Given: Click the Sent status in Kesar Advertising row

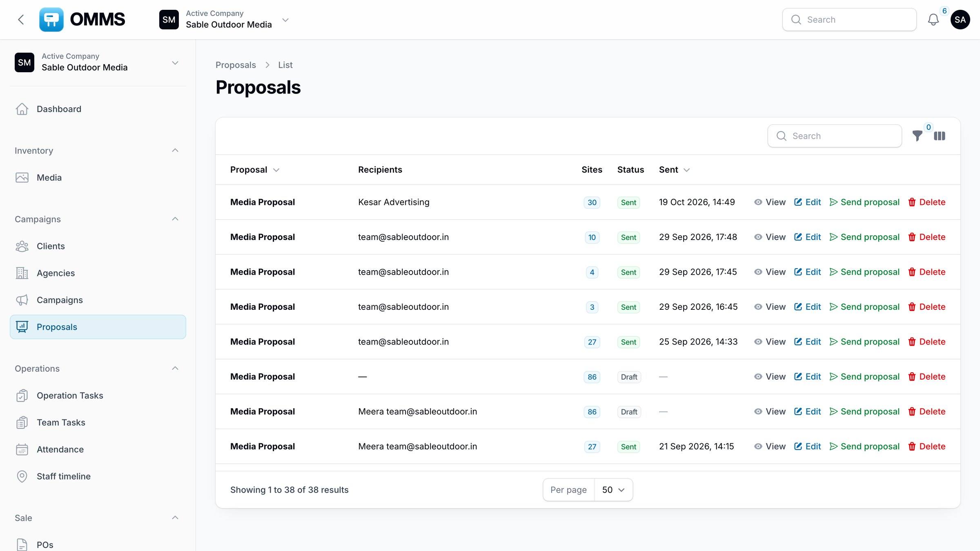Looking at the screenshot, I should point(628,202).
